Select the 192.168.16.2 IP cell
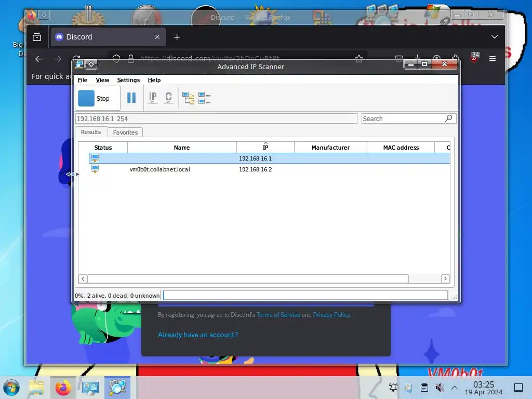This screenshot has height=399, width=532. tap(256, 169)
